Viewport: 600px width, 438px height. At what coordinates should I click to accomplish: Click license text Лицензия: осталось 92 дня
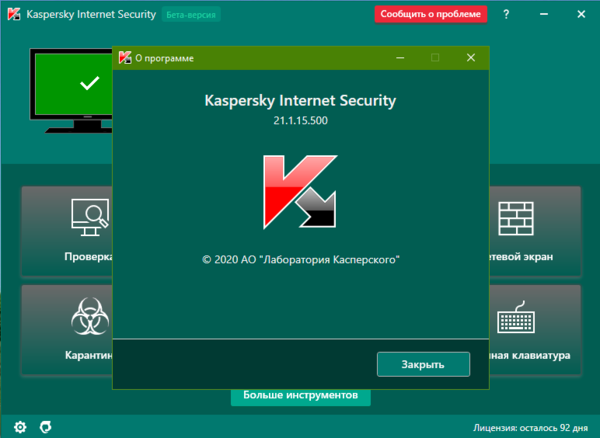[530, 427]
